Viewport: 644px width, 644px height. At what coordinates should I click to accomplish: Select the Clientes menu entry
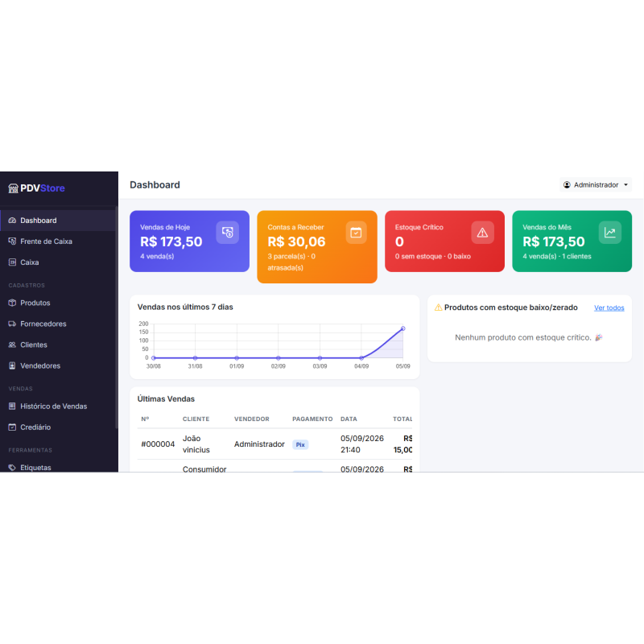click(x=58, y=345)
